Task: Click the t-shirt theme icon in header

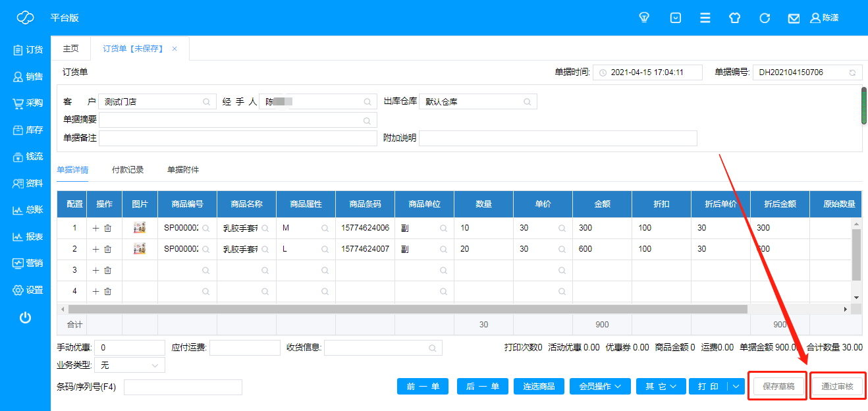Action: pyautogui.click(x=735, y=18)
